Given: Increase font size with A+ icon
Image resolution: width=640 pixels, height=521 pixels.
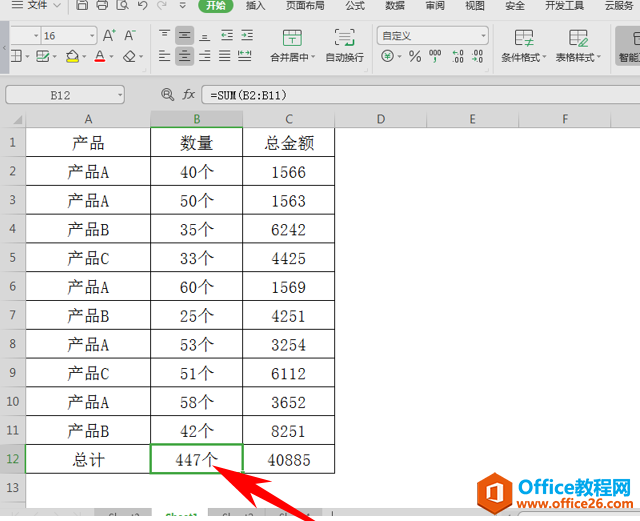Looking at the screenshot, I should pos(109,36).
